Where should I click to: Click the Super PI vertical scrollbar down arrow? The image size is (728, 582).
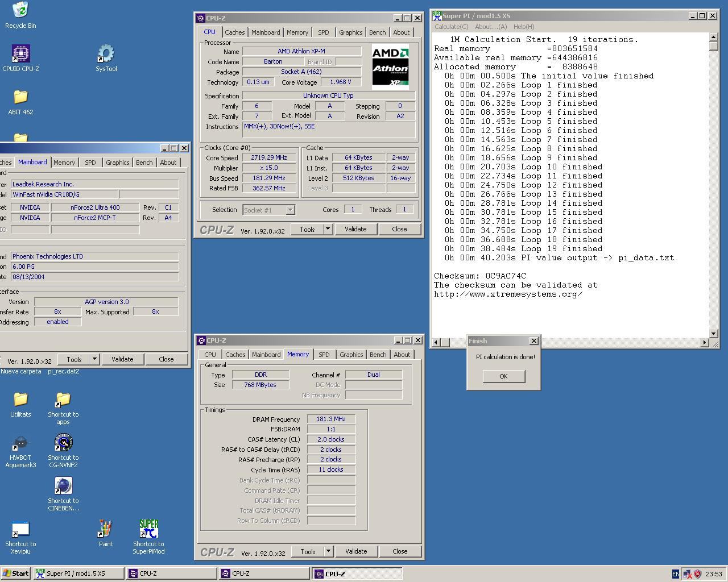(714, 333)
